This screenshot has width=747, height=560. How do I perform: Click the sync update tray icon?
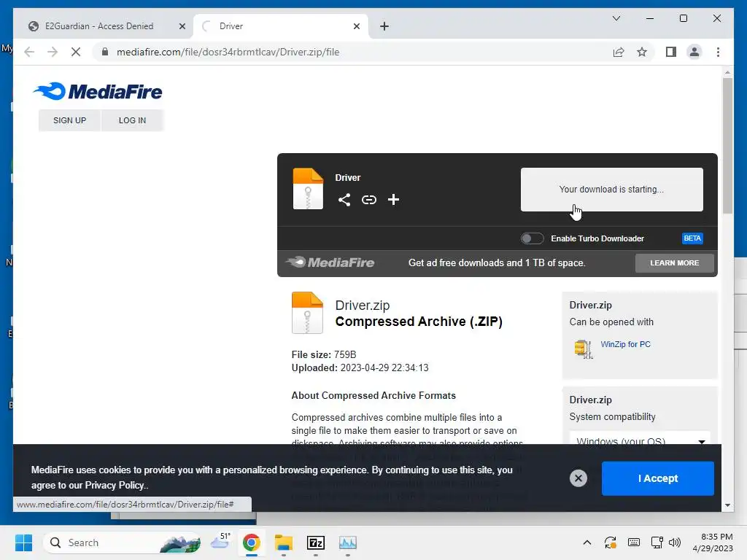[x=611, y=542]
